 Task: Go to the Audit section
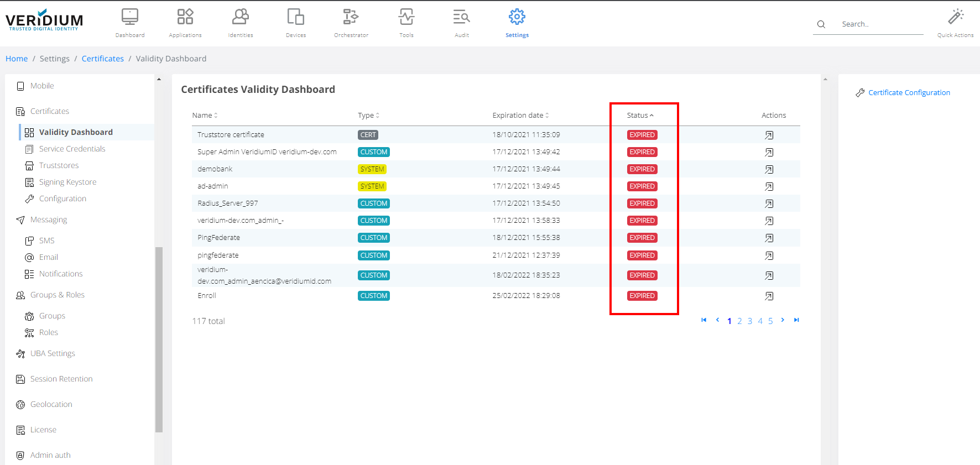(461, 18)
